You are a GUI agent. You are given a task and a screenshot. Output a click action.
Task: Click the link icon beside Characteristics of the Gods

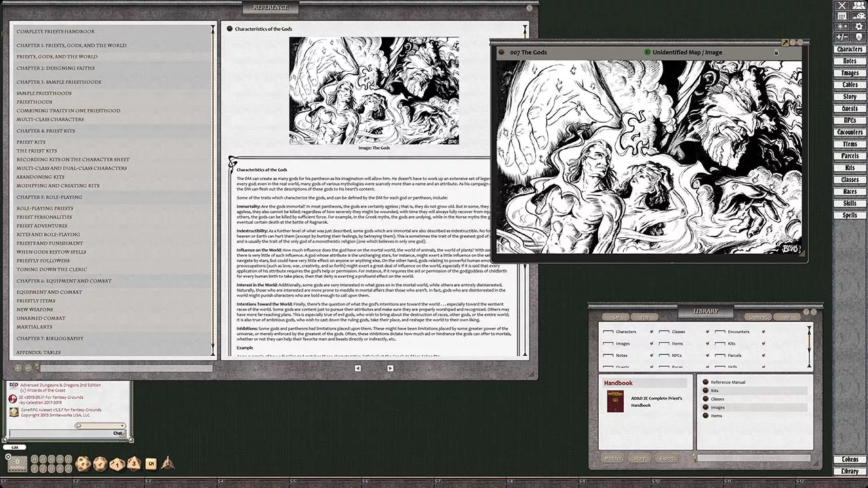coord(229,28)
